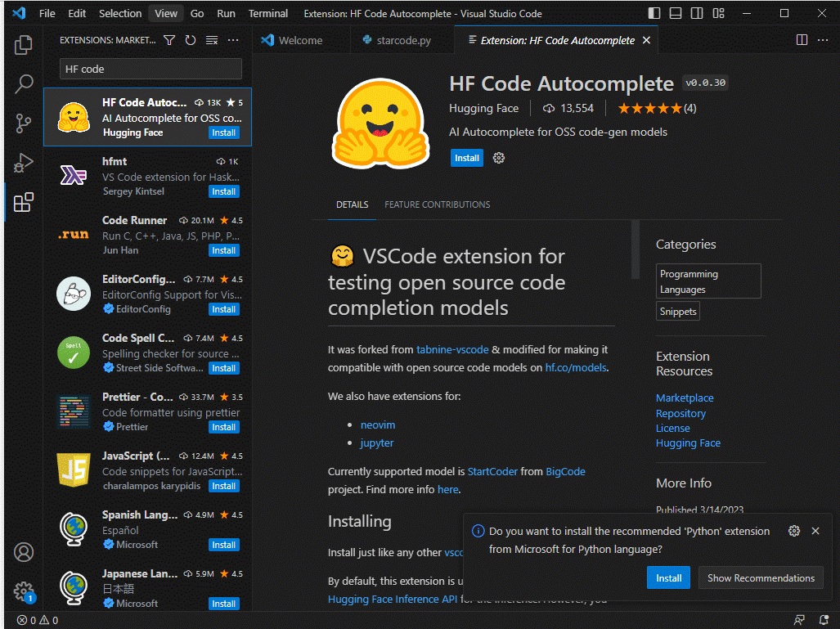Viewport: 840px width, 629px height.
Task: Install Python extension from notification
Action: coord(668,578)
